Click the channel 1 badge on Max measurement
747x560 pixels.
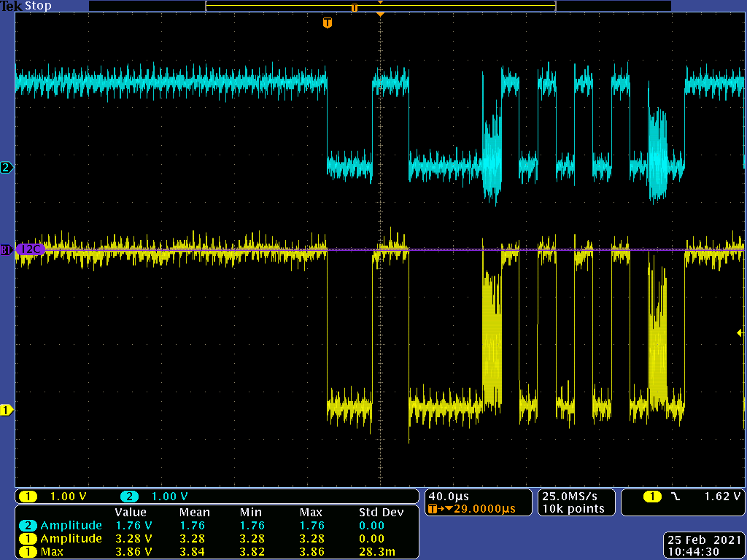tap(28, 552)
